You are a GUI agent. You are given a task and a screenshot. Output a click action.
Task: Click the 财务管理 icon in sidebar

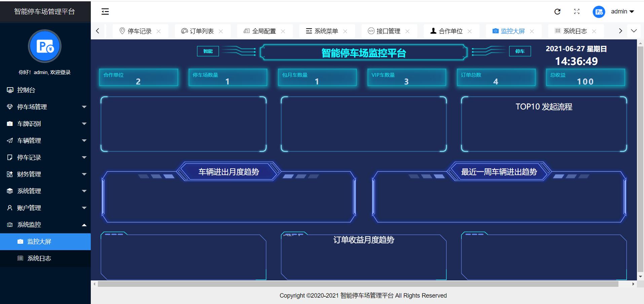(9, 174)
